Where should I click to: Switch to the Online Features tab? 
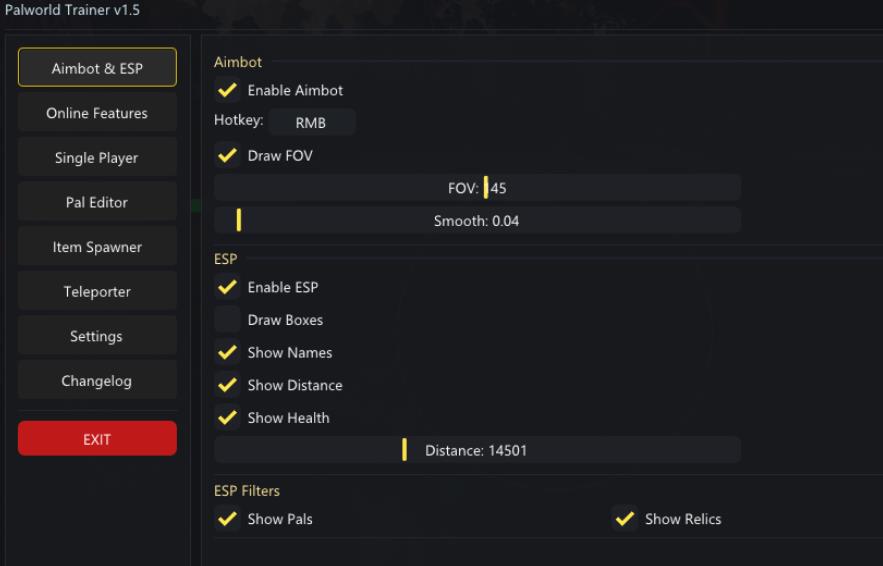(x=97, y=113)
